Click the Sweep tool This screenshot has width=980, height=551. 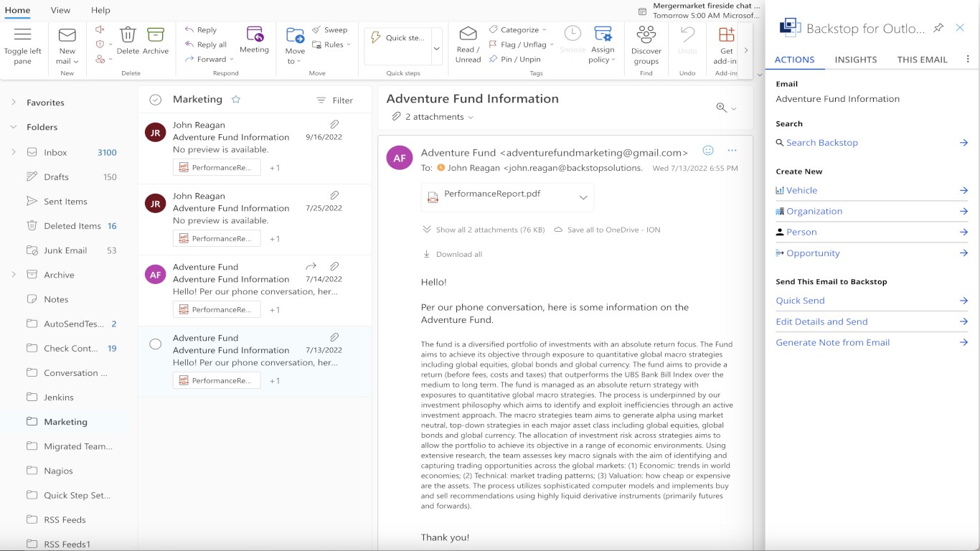tap(330, 30)
